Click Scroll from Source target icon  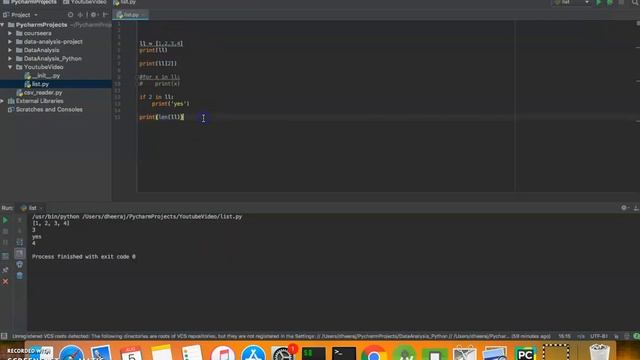pyautogui.click(x=70, y=15)
